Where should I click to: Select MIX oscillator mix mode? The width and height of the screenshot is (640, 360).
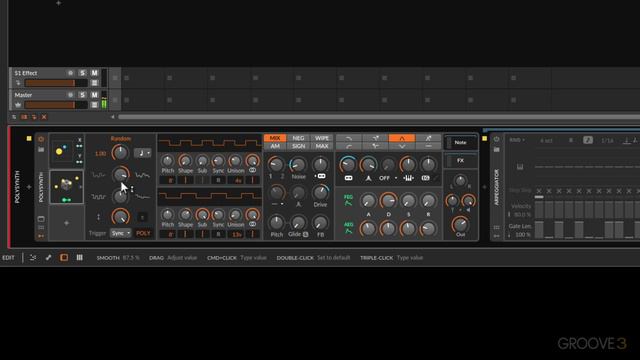click(x=275, y=138)
